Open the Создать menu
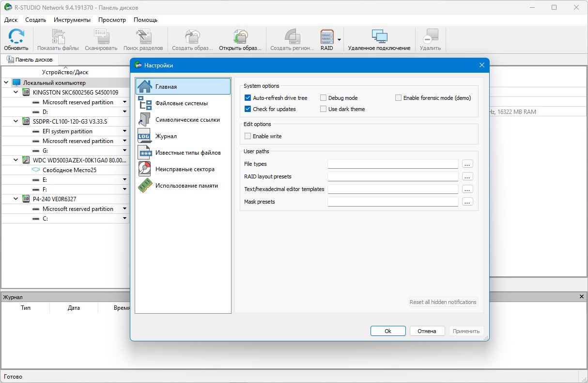 [36, 20]
